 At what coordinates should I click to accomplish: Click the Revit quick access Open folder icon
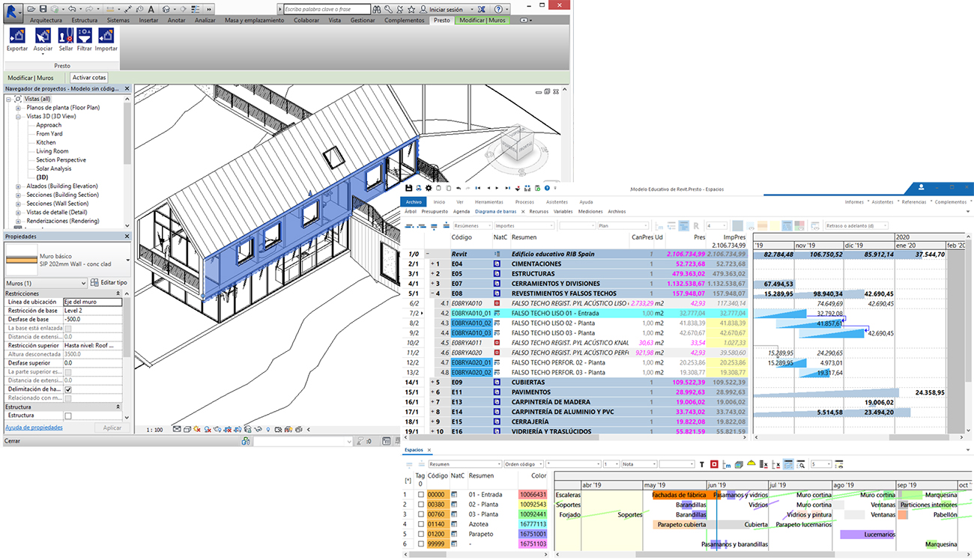pyautogui.click(x=31, y=9)
